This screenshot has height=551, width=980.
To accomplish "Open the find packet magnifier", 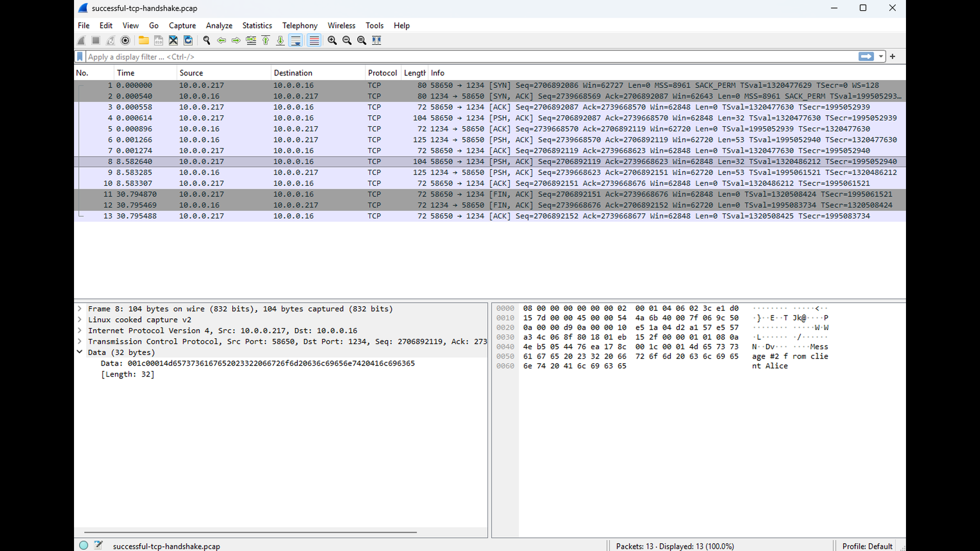I will tap(207, 40).
